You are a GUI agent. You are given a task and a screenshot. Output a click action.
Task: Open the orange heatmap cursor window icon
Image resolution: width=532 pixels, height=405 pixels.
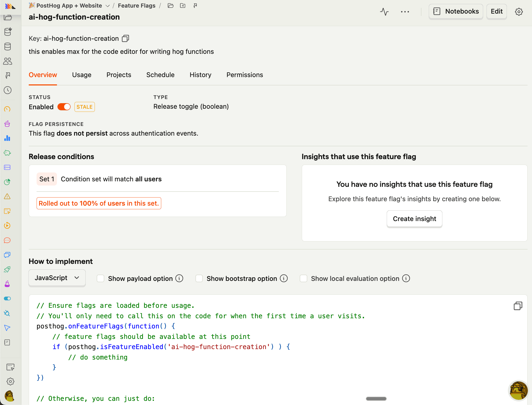click(x=7, y=211)
